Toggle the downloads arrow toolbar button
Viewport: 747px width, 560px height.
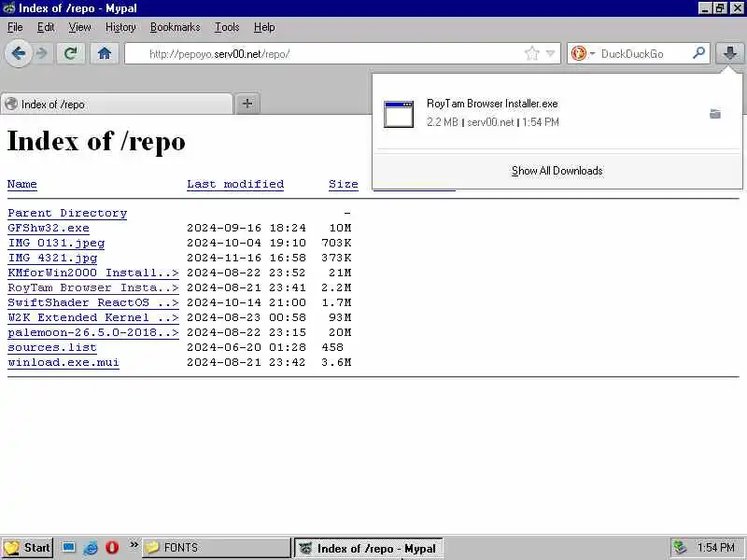[x=729, y=53]
